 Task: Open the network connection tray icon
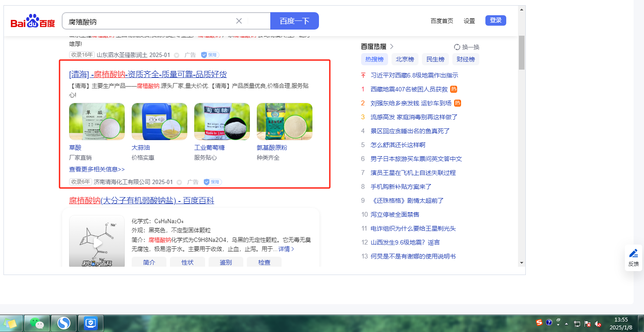click(x=577, y=324)
